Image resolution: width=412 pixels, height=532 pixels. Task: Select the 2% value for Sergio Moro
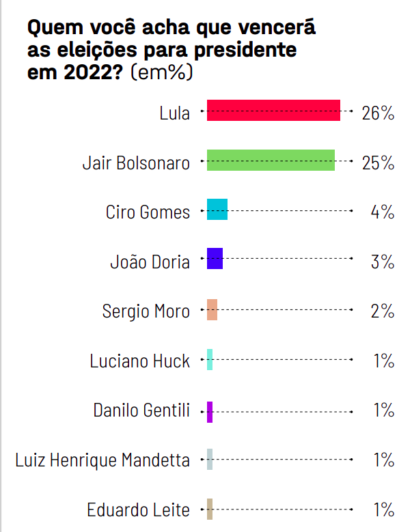[x=382, y=311]
